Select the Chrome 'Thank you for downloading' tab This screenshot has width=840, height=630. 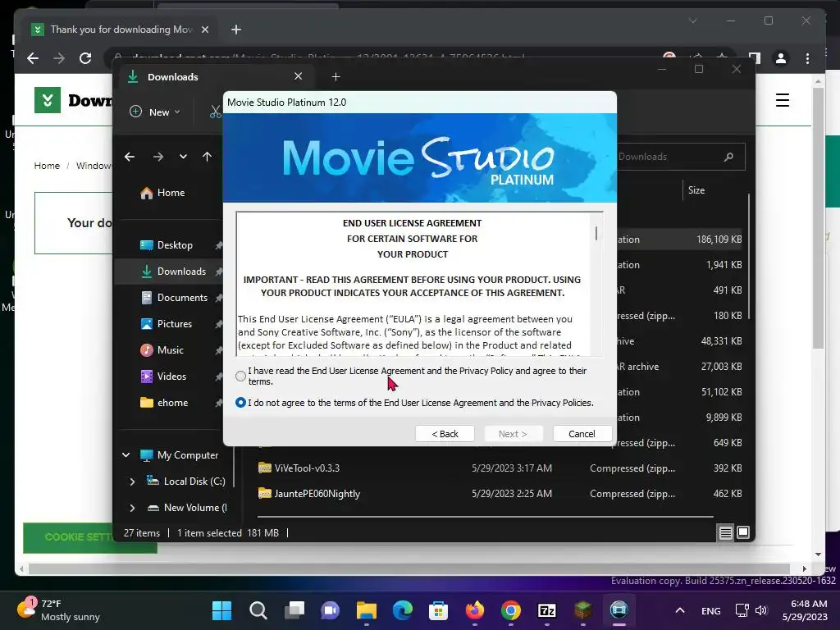(x=121, y=30)
